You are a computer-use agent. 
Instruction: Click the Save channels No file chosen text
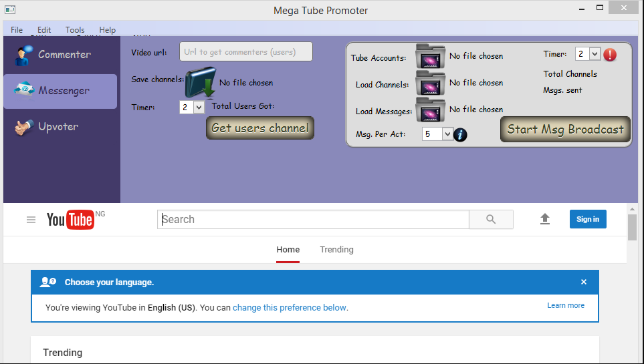(246, 83)
